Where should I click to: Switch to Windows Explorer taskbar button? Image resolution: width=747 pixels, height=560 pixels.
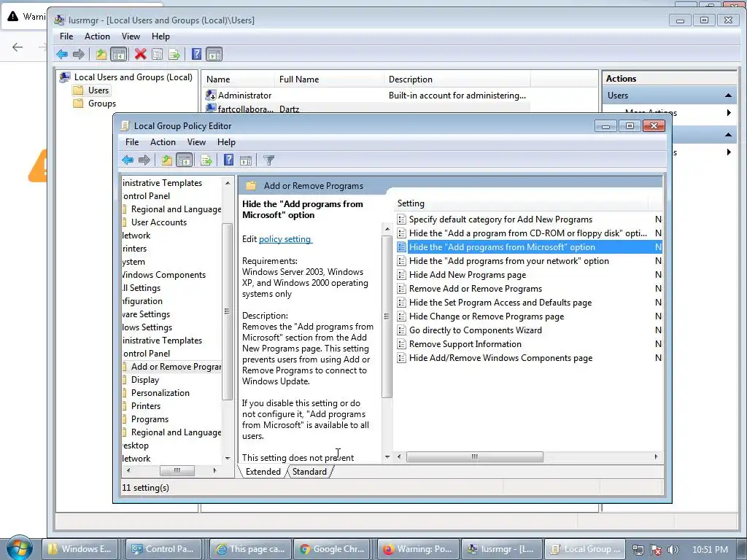click(80, 549)
